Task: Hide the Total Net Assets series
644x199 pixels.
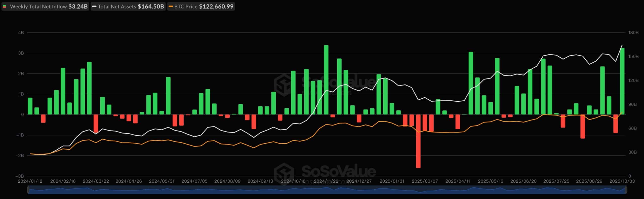Action: (128, 7)
